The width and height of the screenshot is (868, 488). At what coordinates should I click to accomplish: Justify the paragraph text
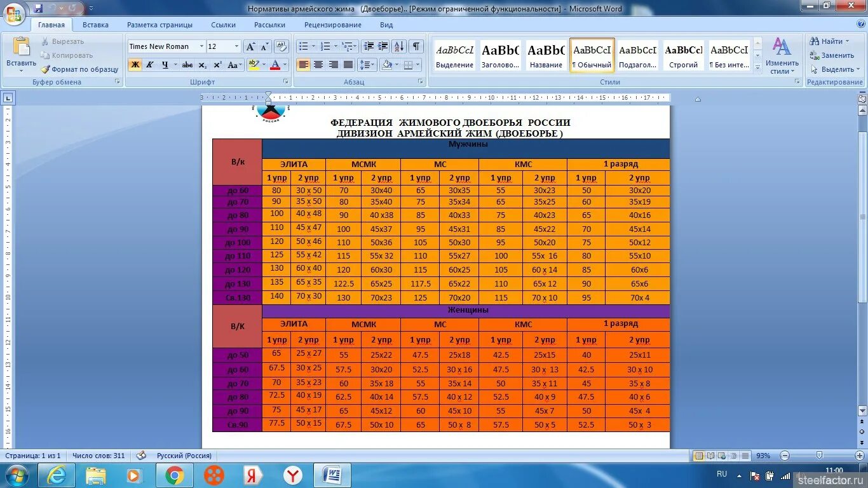tap(348, 65)
